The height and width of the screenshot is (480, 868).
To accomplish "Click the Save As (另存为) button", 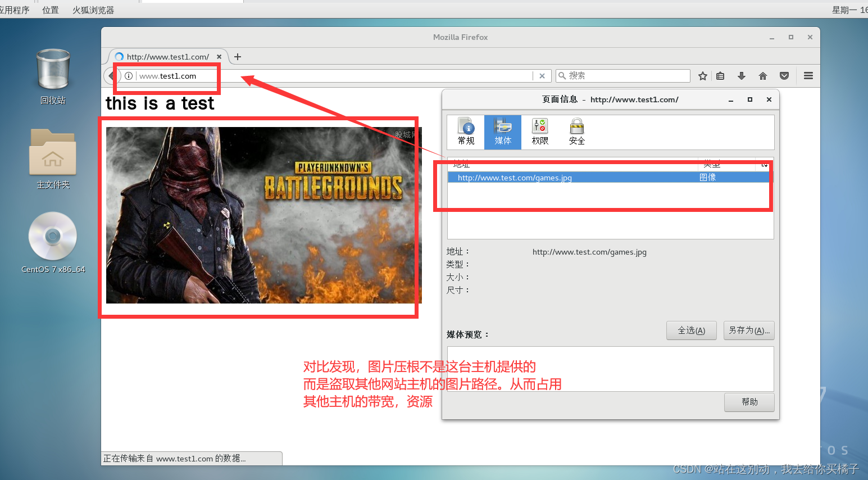I will click(x=749, y=330).
